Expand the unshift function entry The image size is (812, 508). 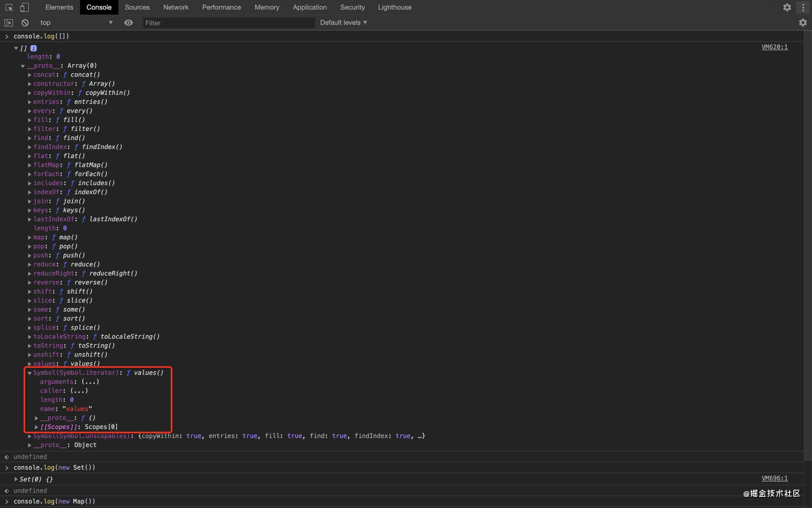(30, 355)
